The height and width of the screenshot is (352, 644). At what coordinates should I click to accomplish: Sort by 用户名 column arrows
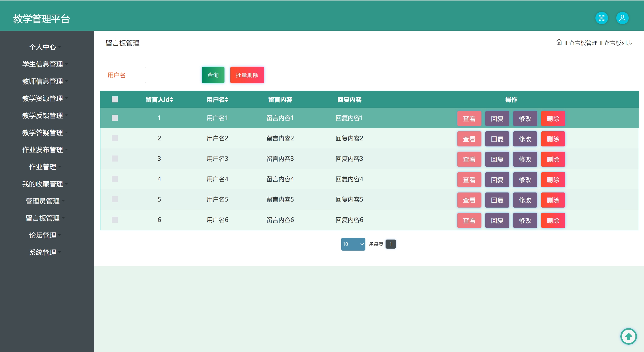pos(227,100)
